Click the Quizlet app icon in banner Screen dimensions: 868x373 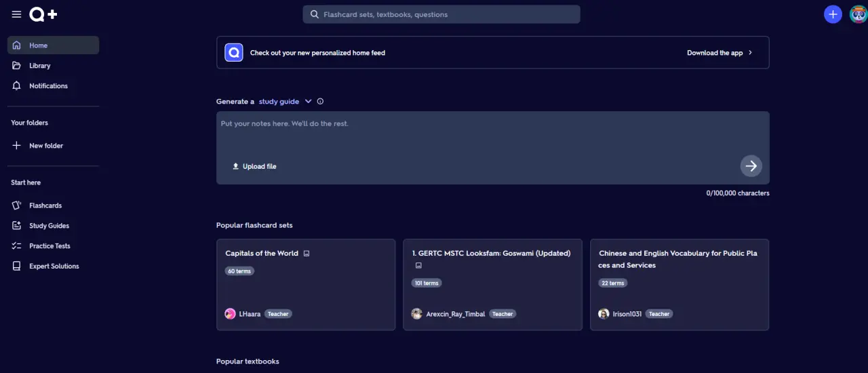(x=234, y=52)
